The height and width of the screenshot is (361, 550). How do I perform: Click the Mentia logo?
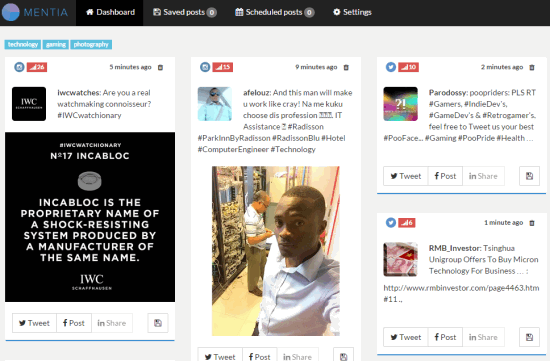[35, 12]
